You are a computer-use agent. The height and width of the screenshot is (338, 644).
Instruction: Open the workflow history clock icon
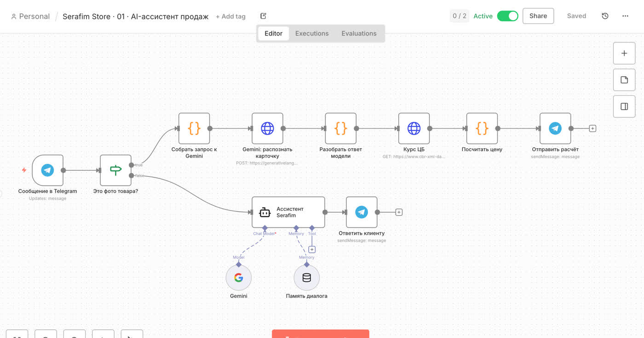605,16
